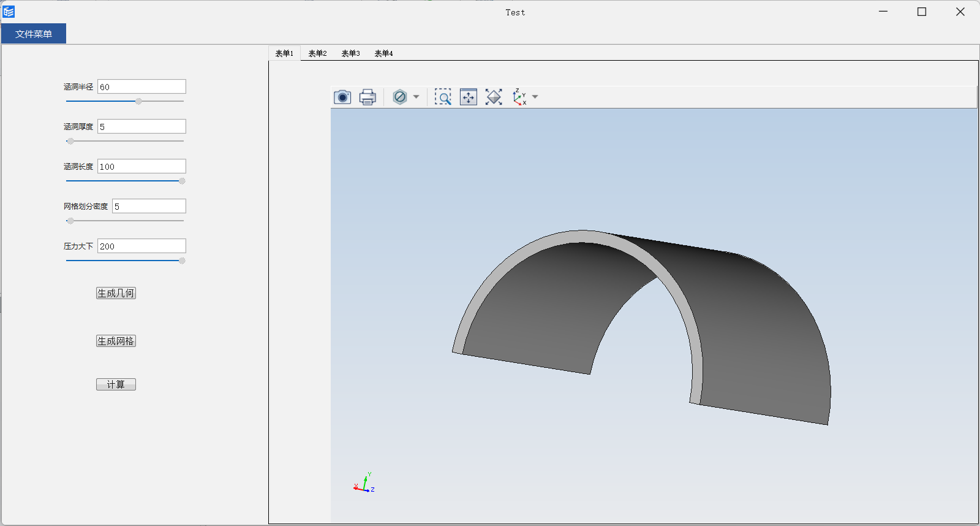Screen dimensions: 980x526
Task: Click the coordinate axis triad in viewport
Action: [x=364, y=483]
